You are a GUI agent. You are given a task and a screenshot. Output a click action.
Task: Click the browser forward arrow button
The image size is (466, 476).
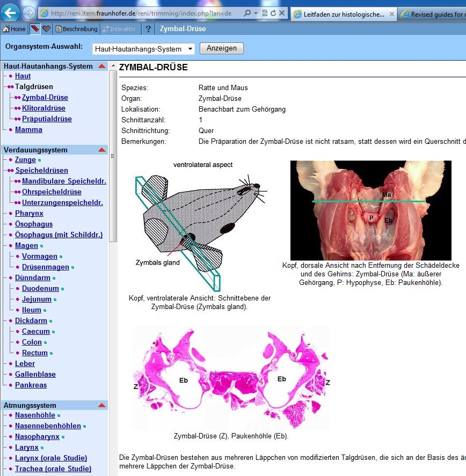click(29, 13)
